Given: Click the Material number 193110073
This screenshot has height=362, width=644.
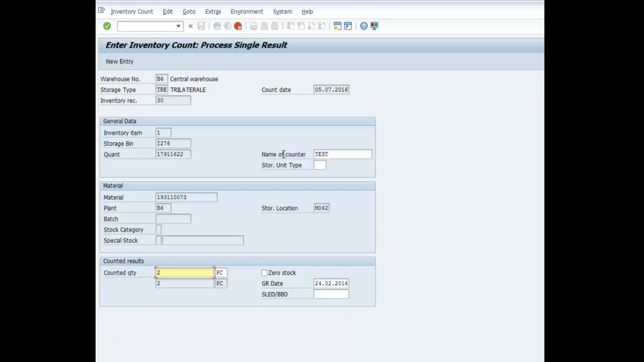Looking at the screenshot, I should [186, 197].
